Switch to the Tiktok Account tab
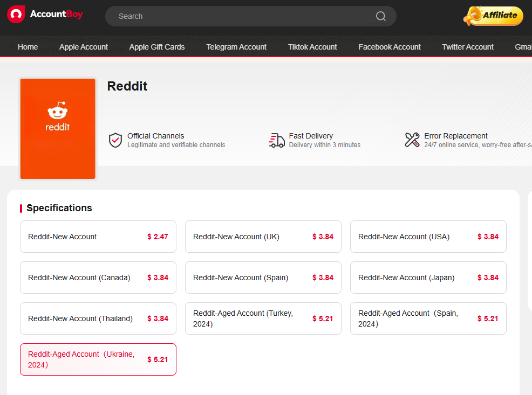This screenshot has width=532, height=395. click(x=312, y=47)
